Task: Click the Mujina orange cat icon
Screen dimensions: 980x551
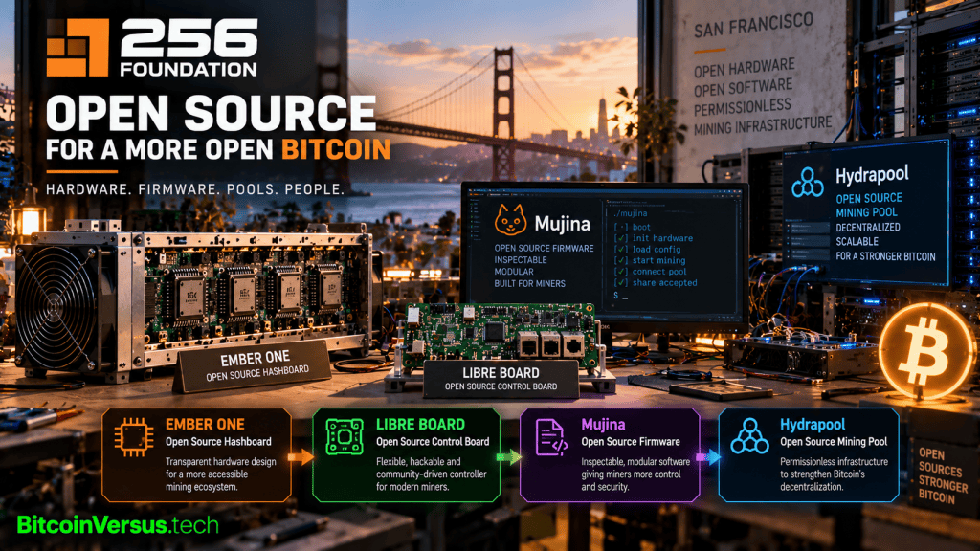Action: (511, 220)
